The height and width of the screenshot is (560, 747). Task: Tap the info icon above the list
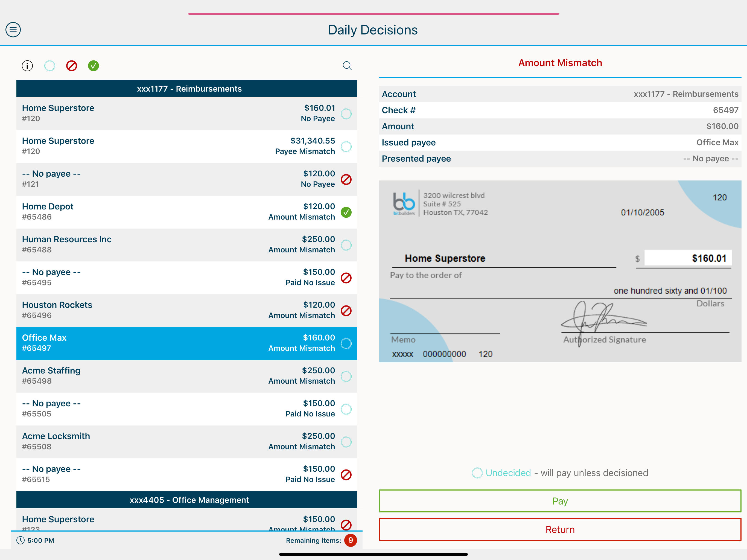pos(27,66)
